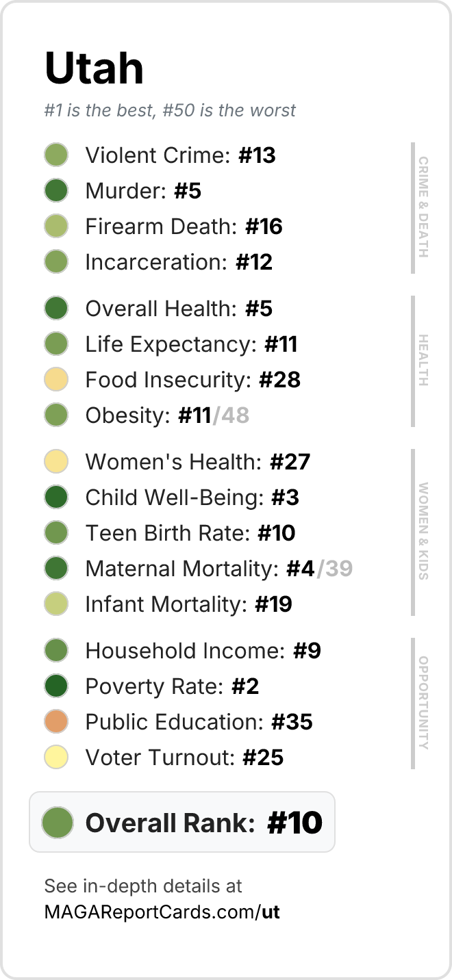Image resolution: width=452 pixels, height=980 pixels.
Task: Select the Crime & Death section label
Action: [423, 207]
